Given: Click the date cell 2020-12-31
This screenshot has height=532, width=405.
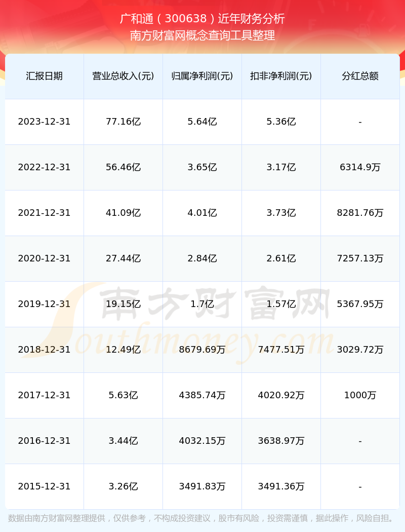Looking at the screenshot, I should [x=45, y=258].
